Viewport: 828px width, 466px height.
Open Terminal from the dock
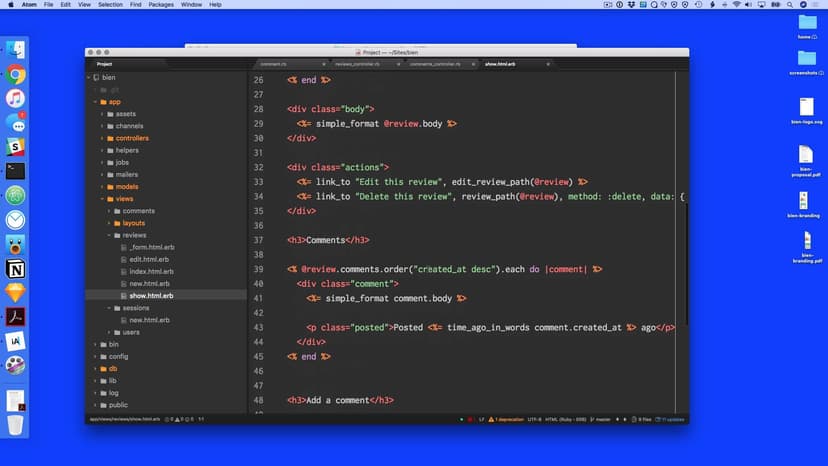(15, 171)
